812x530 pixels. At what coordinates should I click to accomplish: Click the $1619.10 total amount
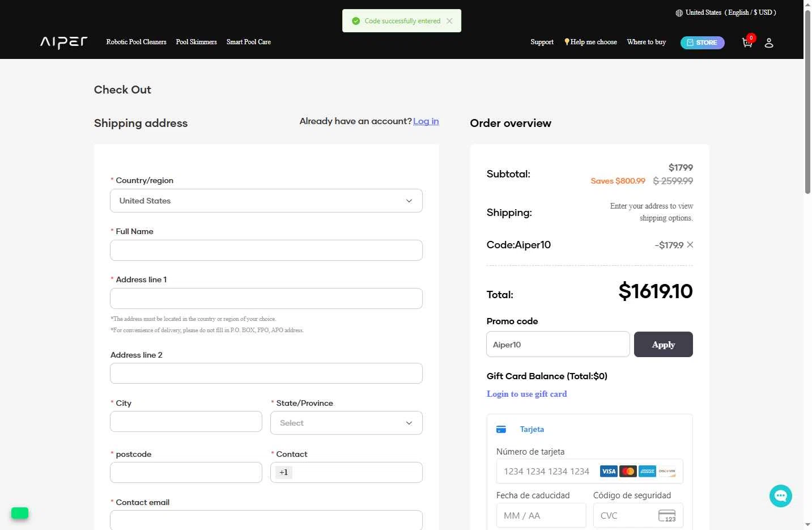[656, 291]
